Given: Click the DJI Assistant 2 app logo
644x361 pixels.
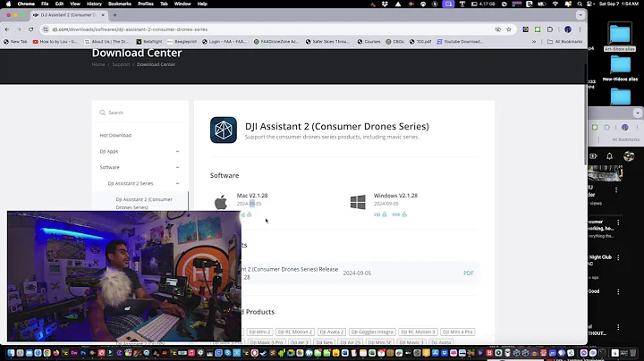Looking at the screenshot, I should (224, 130).
